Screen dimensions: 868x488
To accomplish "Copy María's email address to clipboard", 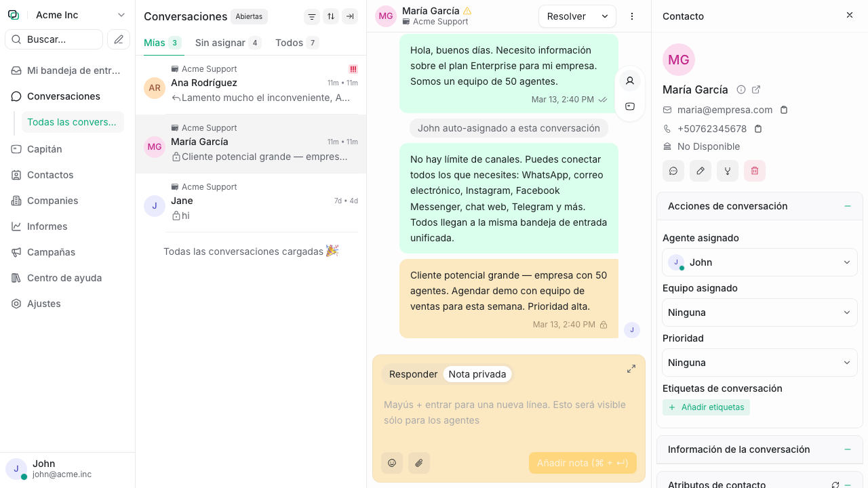I will 784,109.
